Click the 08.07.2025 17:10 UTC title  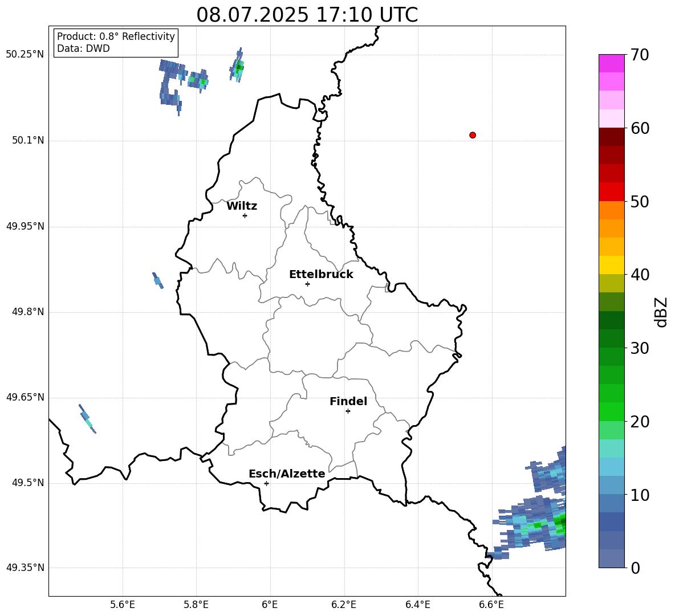(x=307, y=15)
